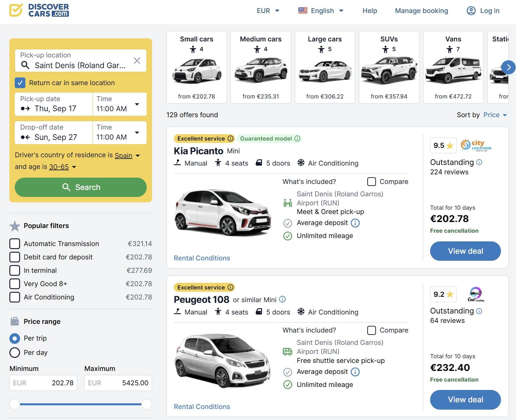
Task: Open the EUR currency dropdown
Action: 268,11
